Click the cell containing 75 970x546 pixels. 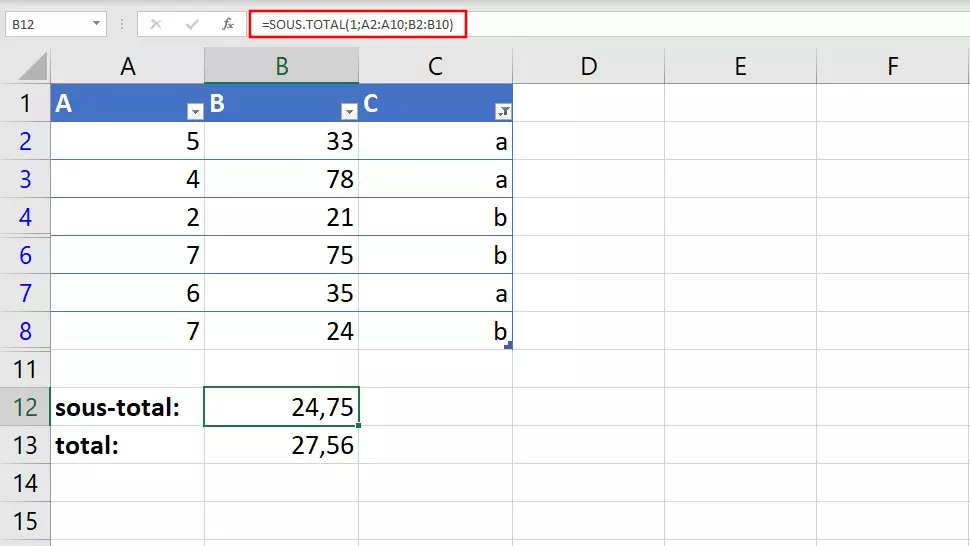point(281,255)
